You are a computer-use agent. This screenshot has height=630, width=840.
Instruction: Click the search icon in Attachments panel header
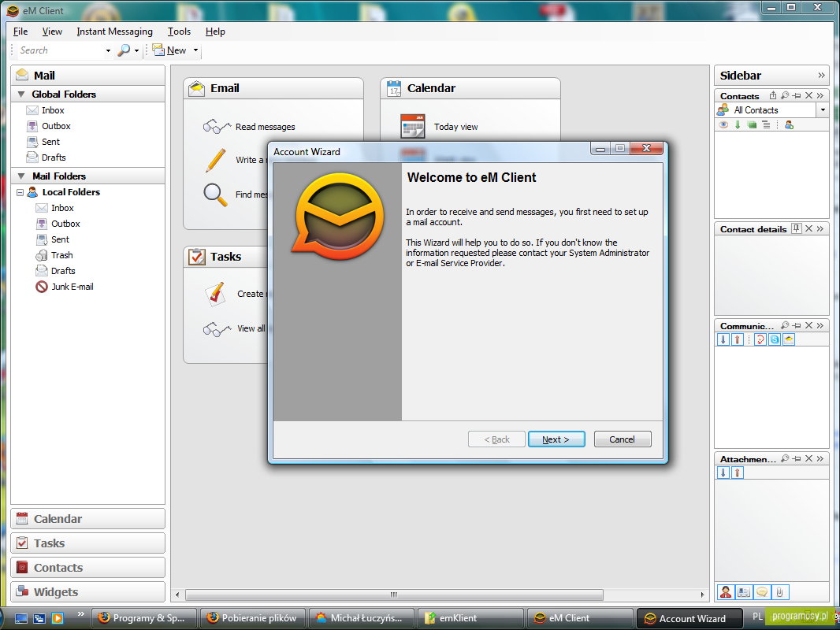click(785, 458)
